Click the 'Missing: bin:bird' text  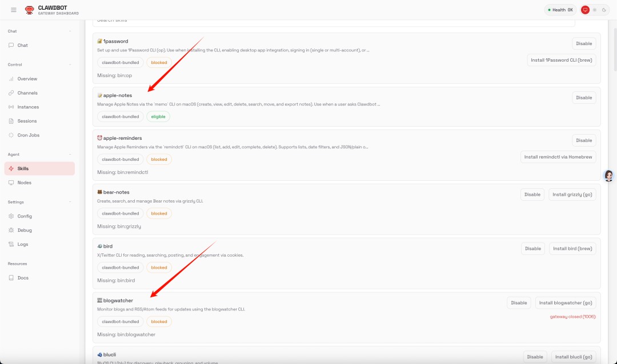pyautogui.click(x=116, y=281)
